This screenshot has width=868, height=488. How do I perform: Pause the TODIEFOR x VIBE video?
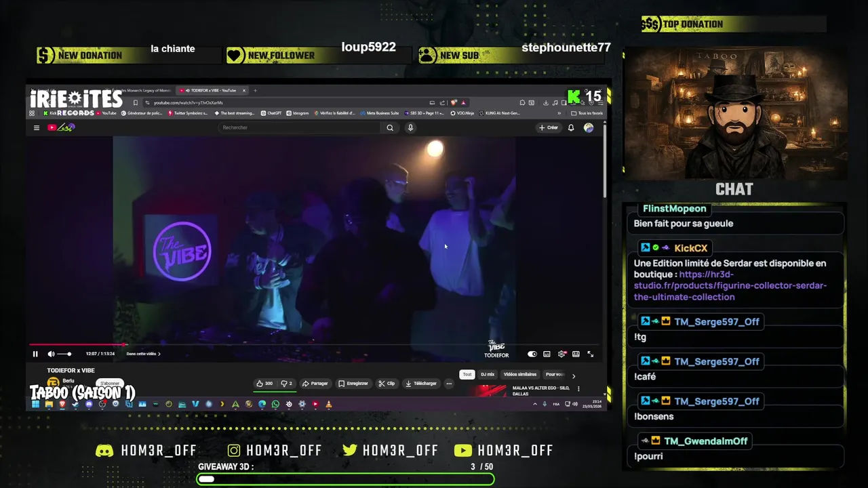pos(35,354)
